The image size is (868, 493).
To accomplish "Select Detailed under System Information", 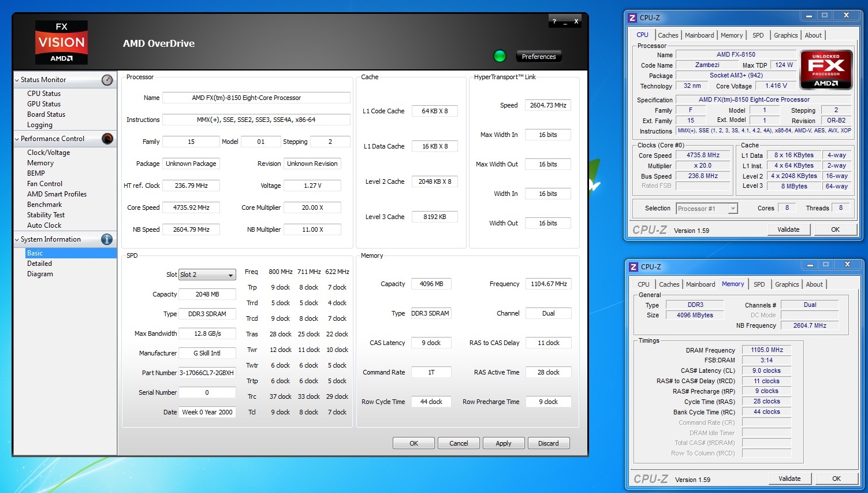I will tap(39, 264).
